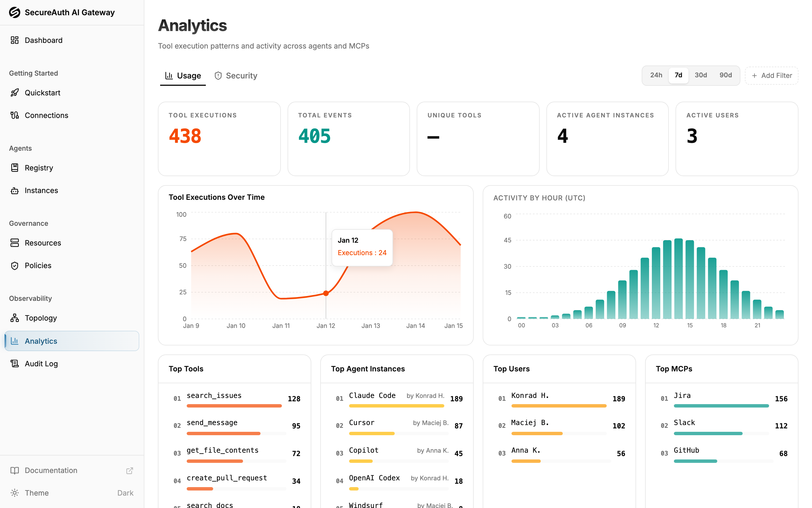This screenshot has width=812, height=508.
Task: Open the Documentation link
Action: [72, 470]
